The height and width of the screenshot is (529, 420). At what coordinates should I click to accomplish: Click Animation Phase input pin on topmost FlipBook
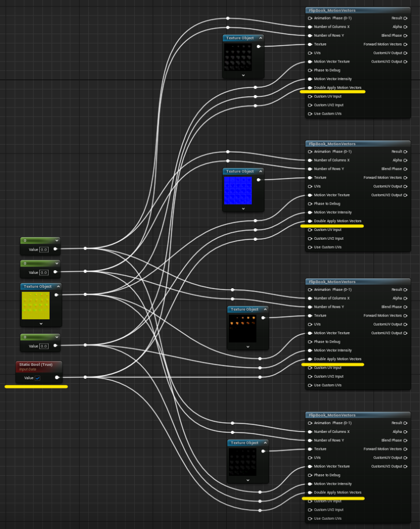point(310,18)
